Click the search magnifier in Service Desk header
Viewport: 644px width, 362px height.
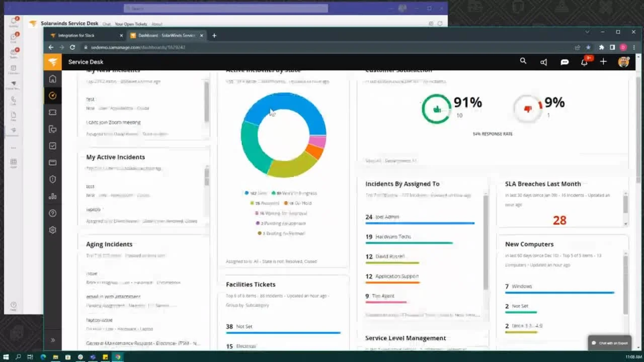523,61
